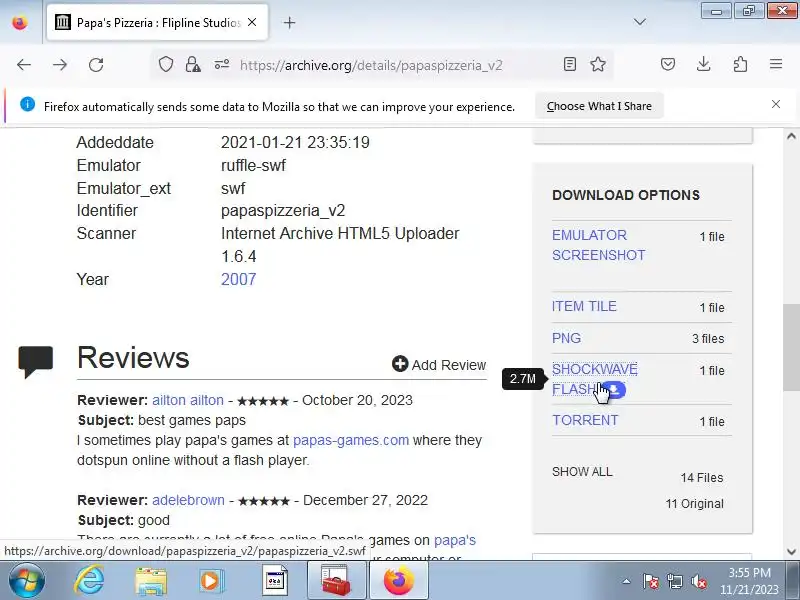Click the Add Review plus icon
Viewport: 800px width, 600px height.
(400, 364)
